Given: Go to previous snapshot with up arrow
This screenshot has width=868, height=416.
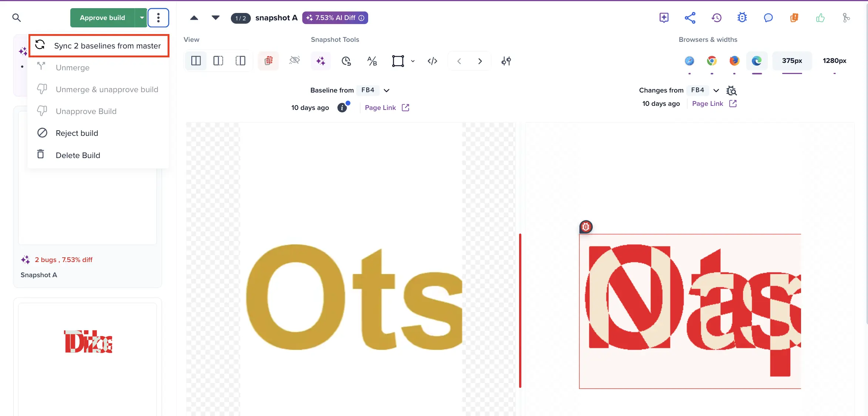Looking at the screenshot, I should (194, 18).
